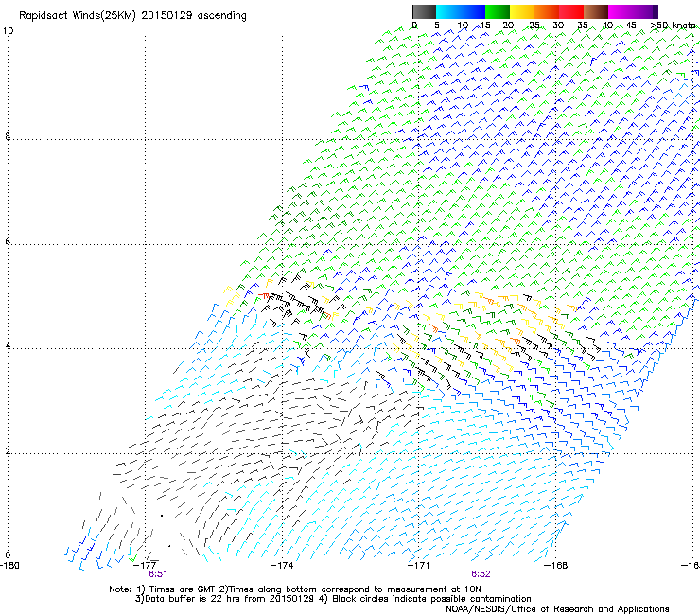Click the '-171' longitude axis label
Screen dimensions: 700x615
coord(419,565)
